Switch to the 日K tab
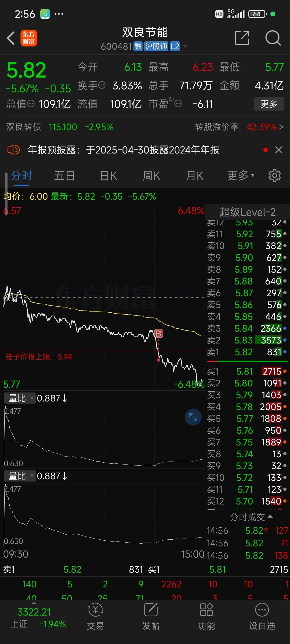The height and width of the screenshot is (644, 290). coord(108,176)
